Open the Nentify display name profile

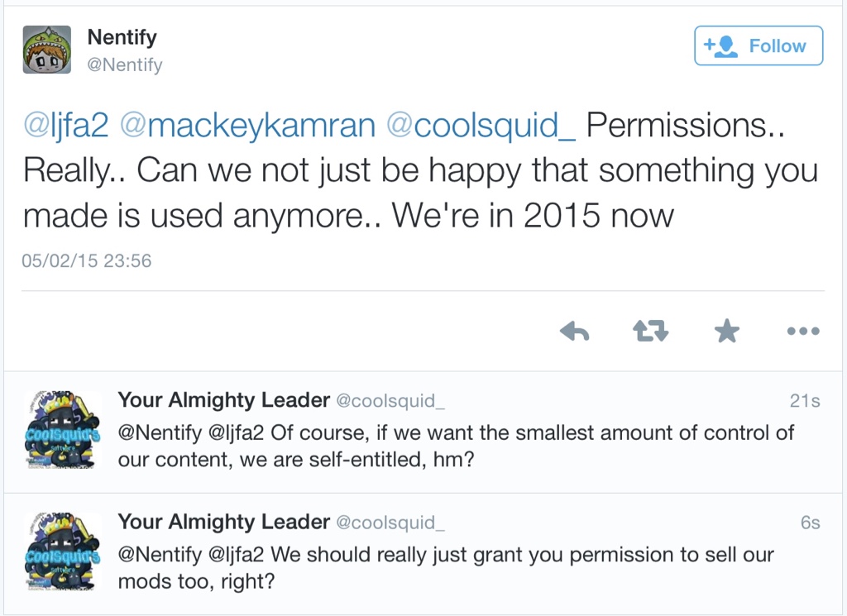point(122,37)
